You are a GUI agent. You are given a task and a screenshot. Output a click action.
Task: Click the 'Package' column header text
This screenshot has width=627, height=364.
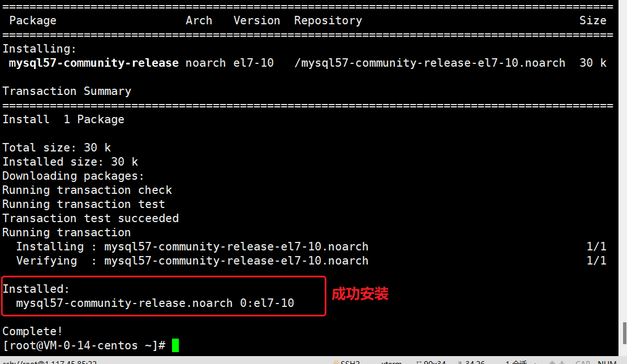point(33,20)
